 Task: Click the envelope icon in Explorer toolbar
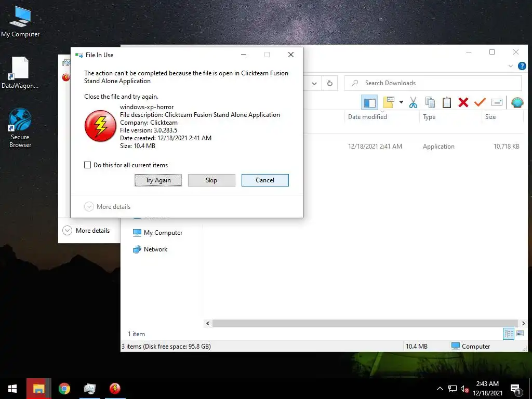tap(496, 102)
